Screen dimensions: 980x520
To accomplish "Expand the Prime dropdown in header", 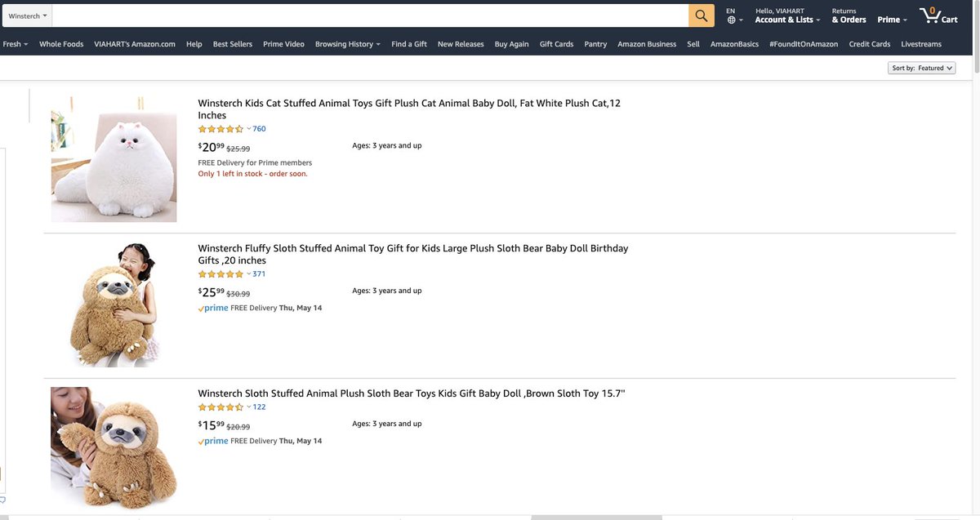I will (892, 20).
